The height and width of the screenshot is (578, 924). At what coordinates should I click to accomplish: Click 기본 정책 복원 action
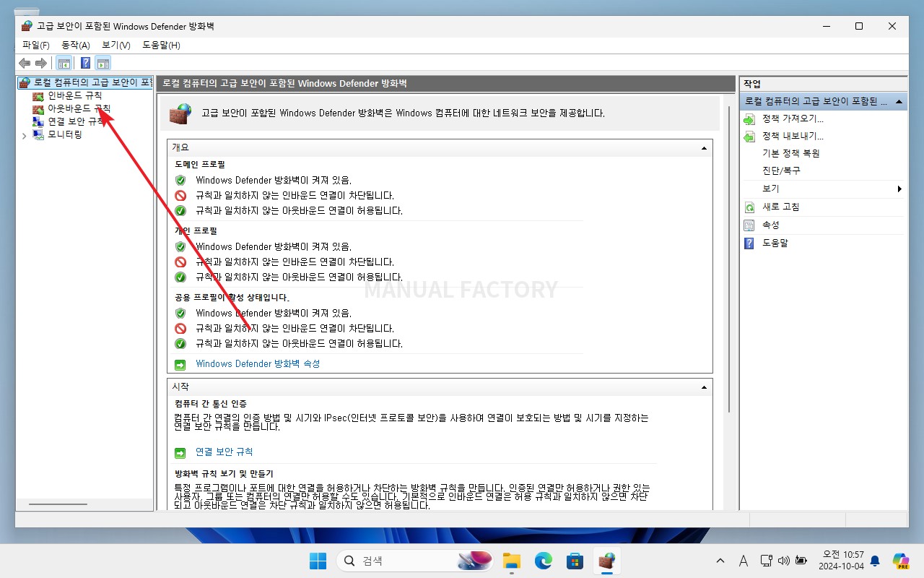tap(791, 153)
